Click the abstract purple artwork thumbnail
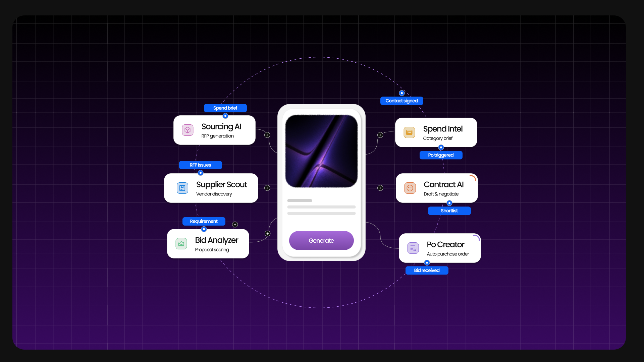Viewport: 644px width, 362px height. [321, 151]
